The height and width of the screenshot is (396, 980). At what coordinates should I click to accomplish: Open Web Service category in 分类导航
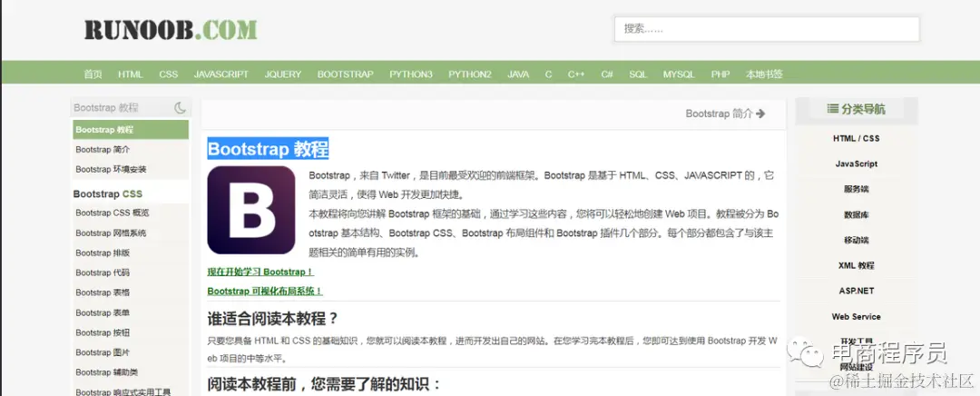tap(857, 317)
